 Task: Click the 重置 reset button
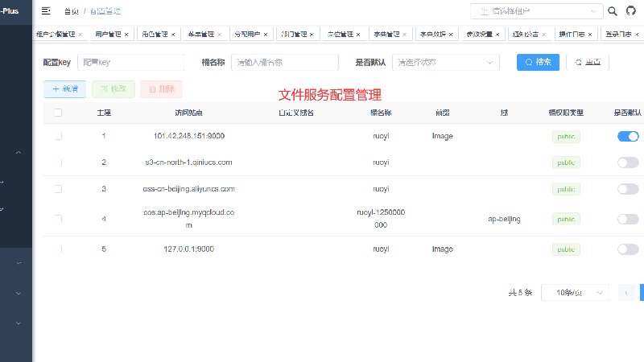588,62
